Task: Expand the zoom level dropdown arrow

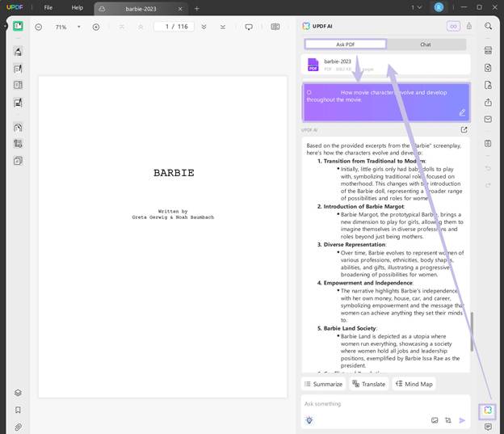Action: tap(78, 27)
